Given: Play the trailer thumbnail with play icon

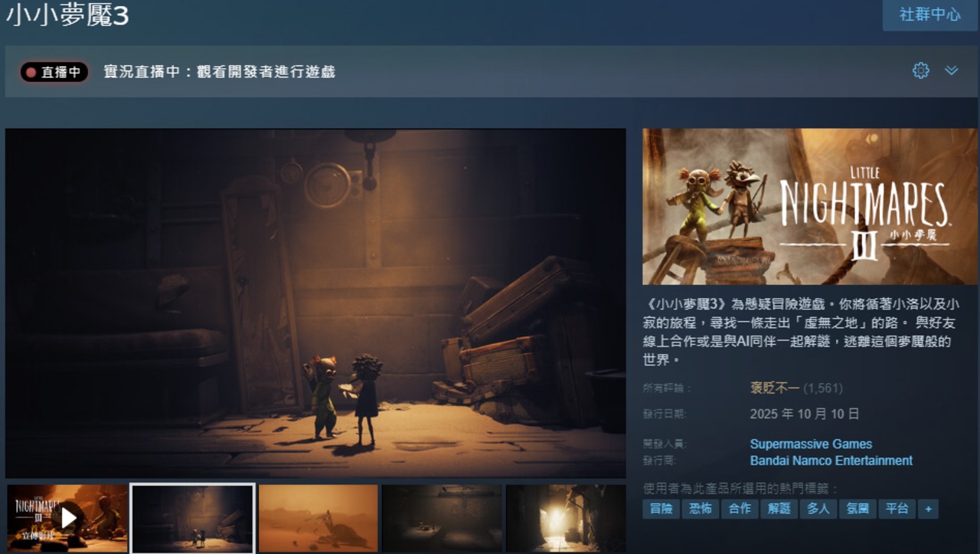Looking at the screenshot, I should point(67,518).
